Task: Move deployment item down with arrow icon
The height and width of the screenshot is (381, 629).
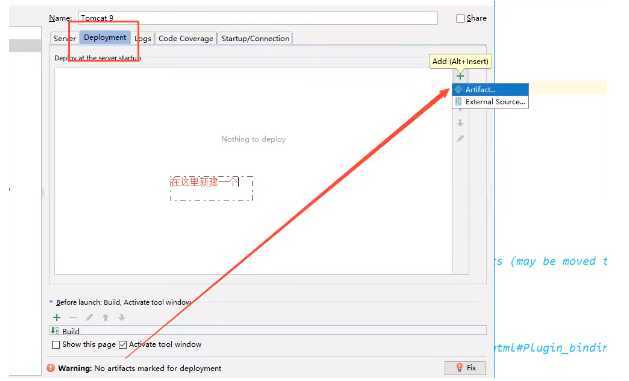Action: coord(460,123)
